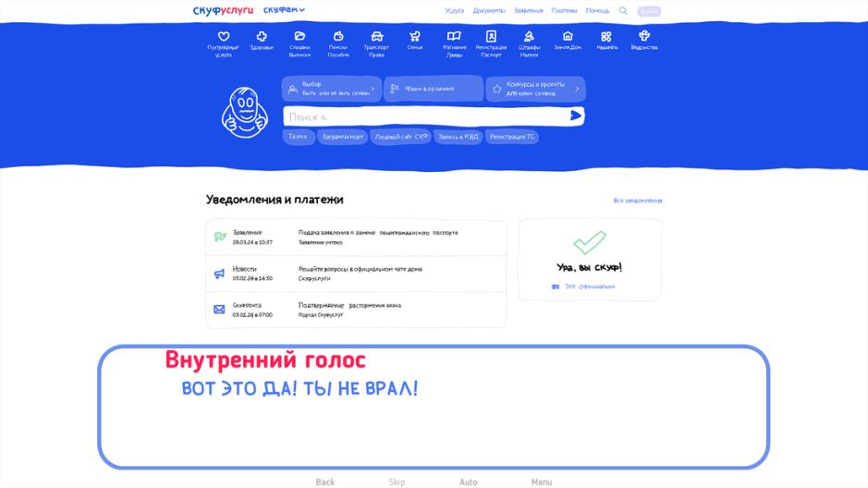Screen dimensions: 868x488
Task: Click the Уведомления и платежи heading
Action: (275, 200)
